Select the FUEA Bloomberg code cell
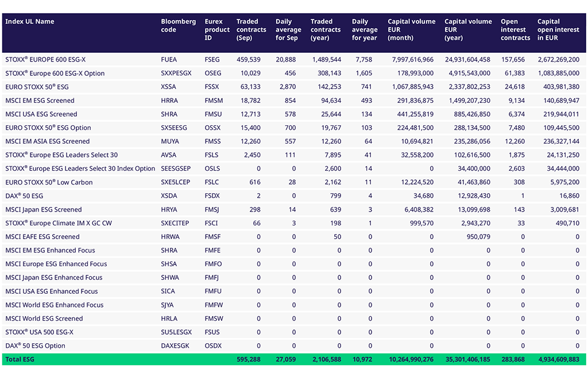The image size is (588, 380). [x=169, y=60]
